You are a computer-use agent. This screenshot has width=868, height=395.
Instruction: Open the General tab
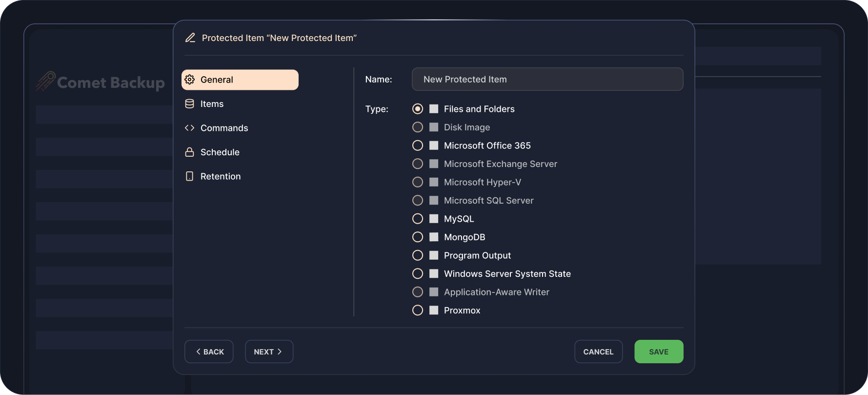[240, 80]
